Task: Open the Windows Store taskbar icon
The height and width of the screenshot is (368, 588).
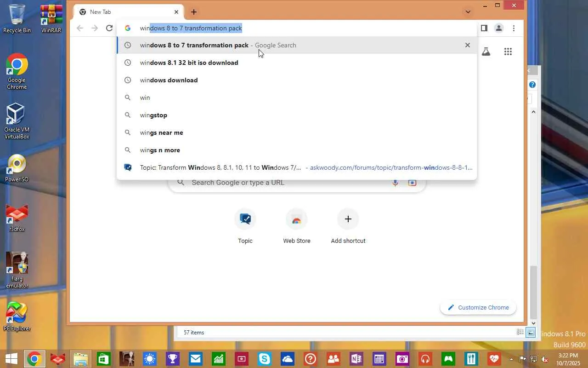Action: (x=103, y=359)
